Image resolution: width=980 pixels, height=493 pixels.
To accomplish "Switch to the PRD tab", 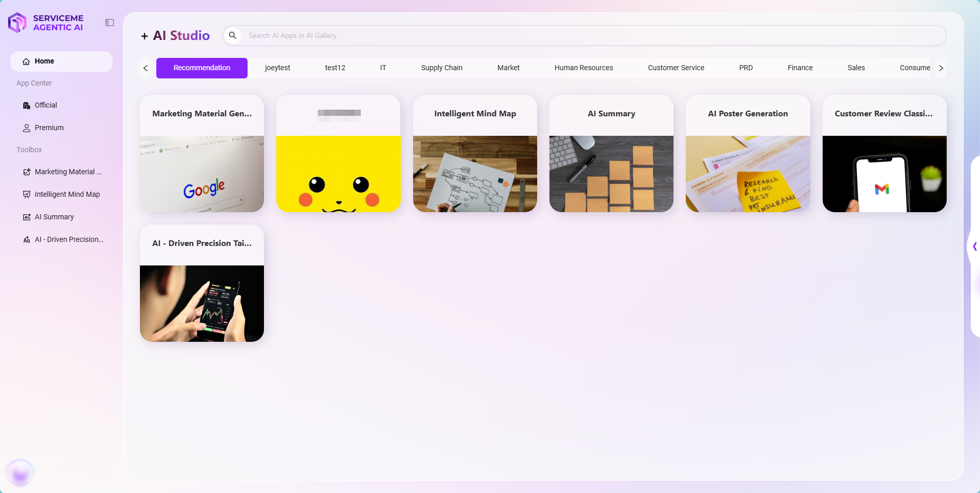I will click(746, 68).
